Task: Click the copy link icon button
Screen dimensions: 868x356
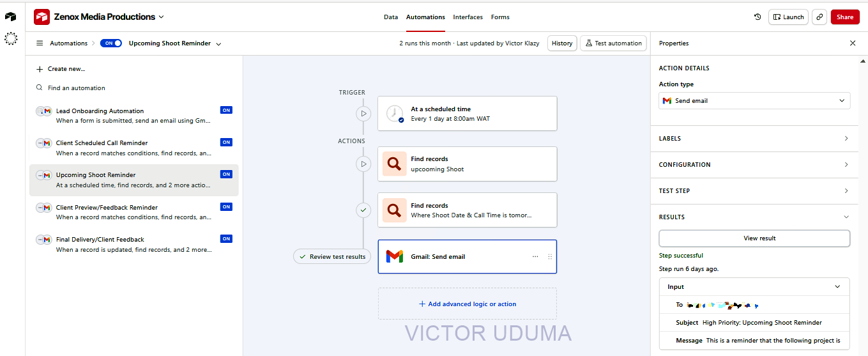Action: (x=819, y=17)
